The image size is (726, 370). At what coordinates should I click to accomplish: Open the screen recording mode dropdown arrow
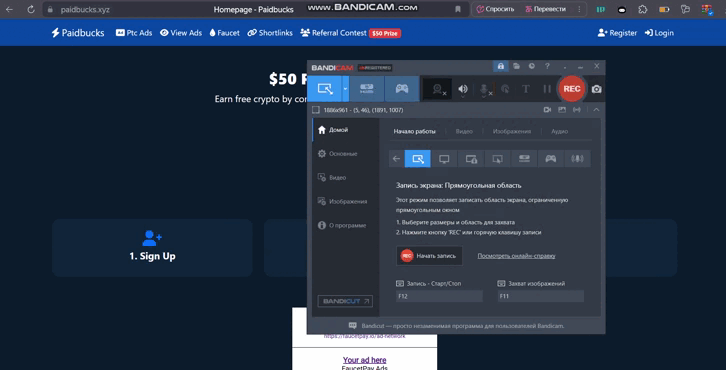[345, 89]
